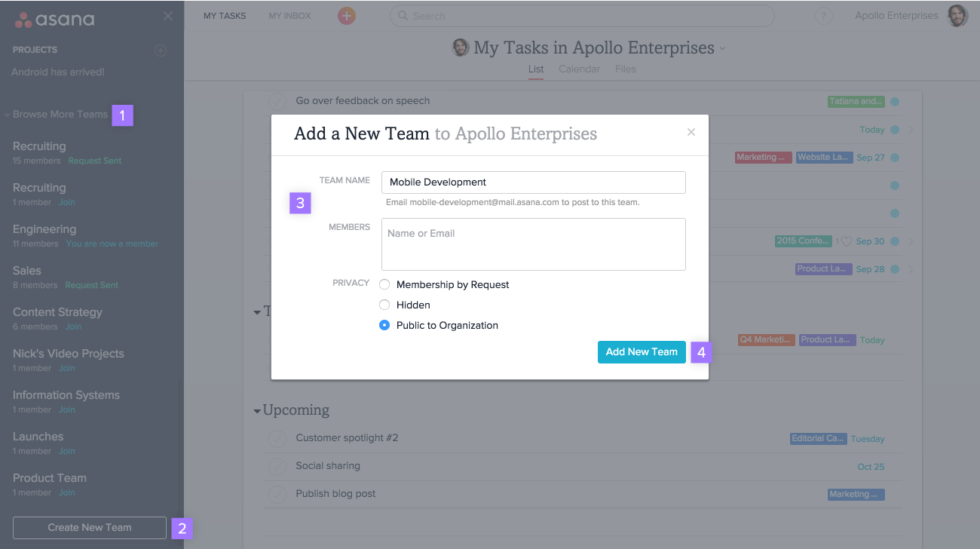Click the Add New Team button
The width and height of the screenshot is (980, 549).
click(x=642, y=351)
